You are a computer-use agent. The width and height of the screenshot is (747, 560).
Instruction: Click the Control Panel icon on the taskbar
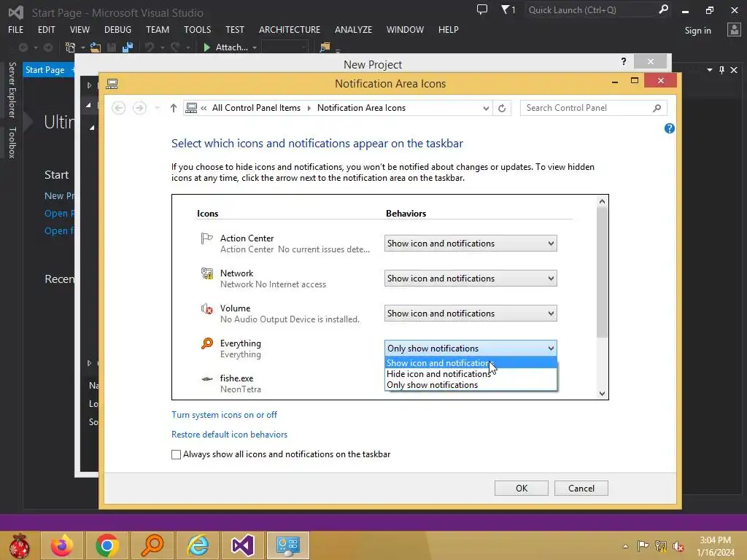[x=287, y=545]
